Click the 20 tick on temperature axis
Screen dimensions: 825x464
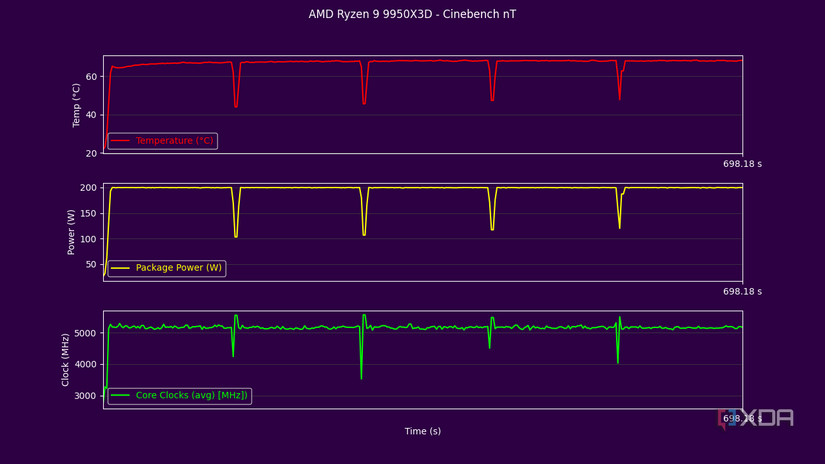click(92, 154)
